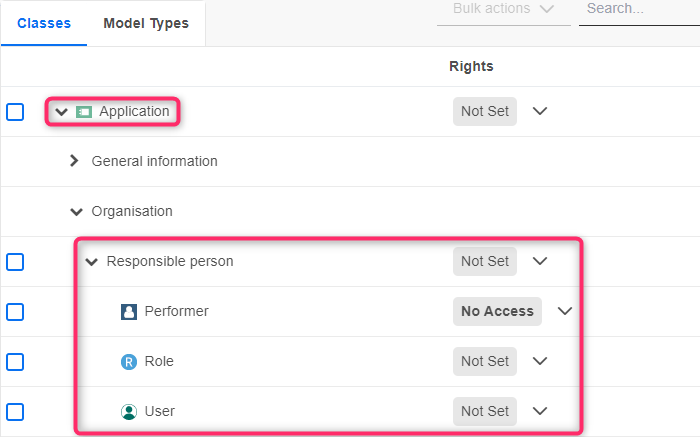The height and width of the screenshot is (437, 700).
Task: Check the Role row checkbox
Action: 15,362
